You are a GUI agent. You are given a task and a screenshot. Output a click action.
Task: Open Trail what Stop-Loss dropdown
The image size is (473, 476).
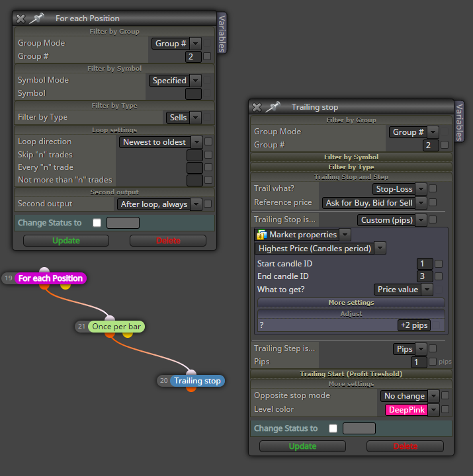click(421, 189)
